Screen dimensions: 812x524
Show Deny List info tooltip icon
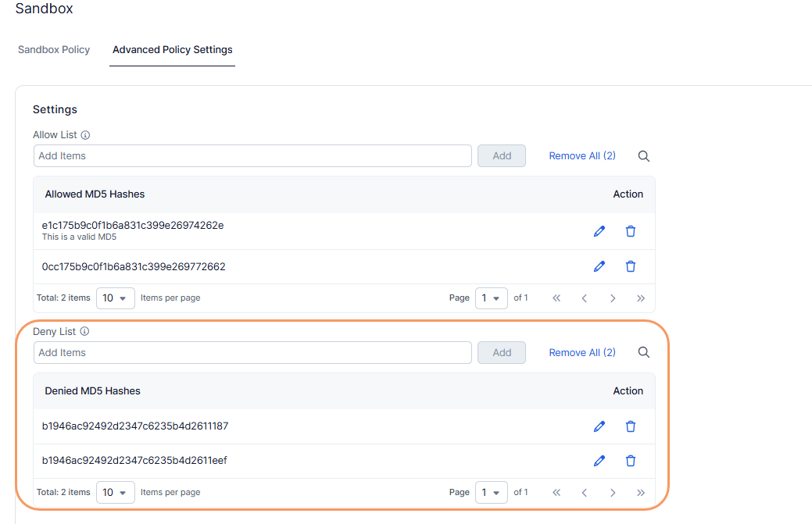point(84,331)
